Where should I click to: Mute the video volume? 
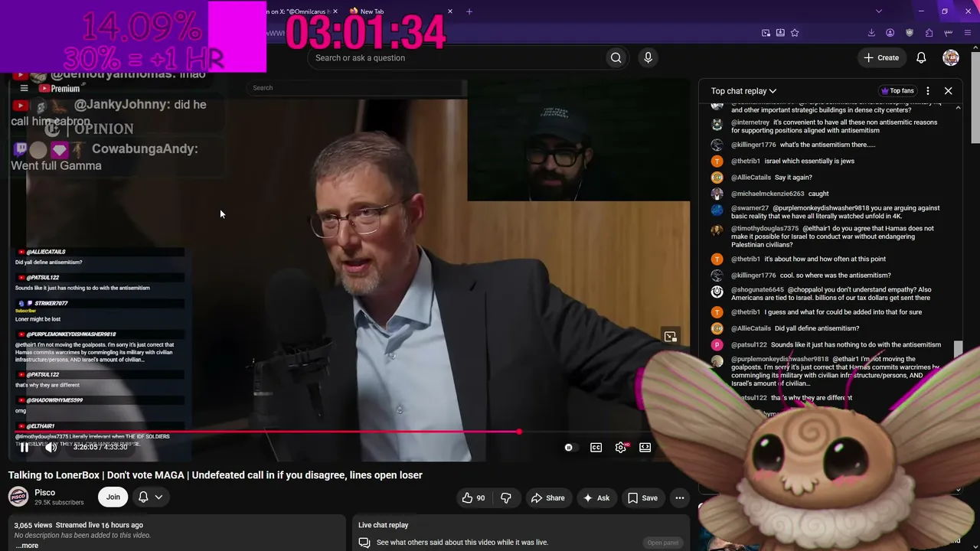[x=51, y=448]
